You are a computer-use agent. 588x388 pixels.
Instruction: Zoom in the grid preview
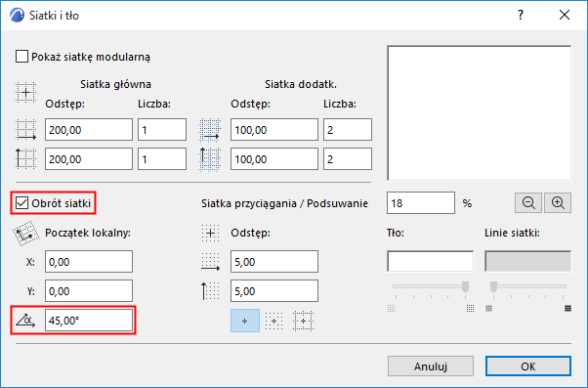(558, 203)
